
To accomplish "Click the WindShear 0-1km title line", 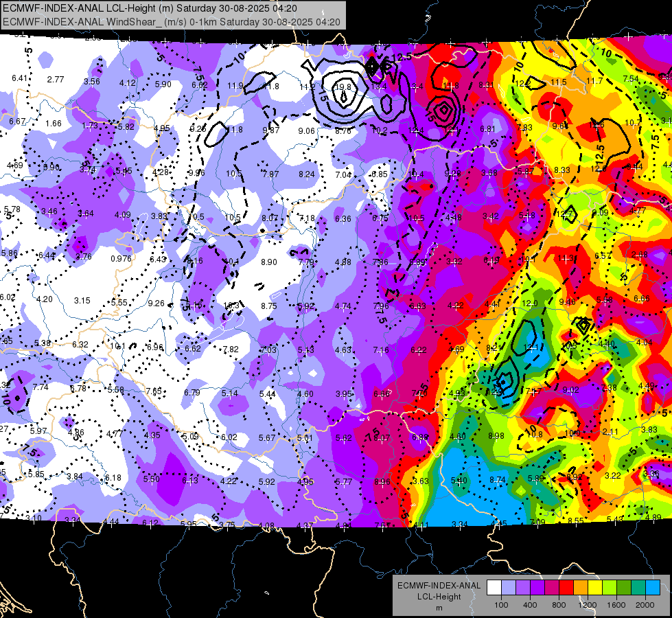I will click(172, 22).
